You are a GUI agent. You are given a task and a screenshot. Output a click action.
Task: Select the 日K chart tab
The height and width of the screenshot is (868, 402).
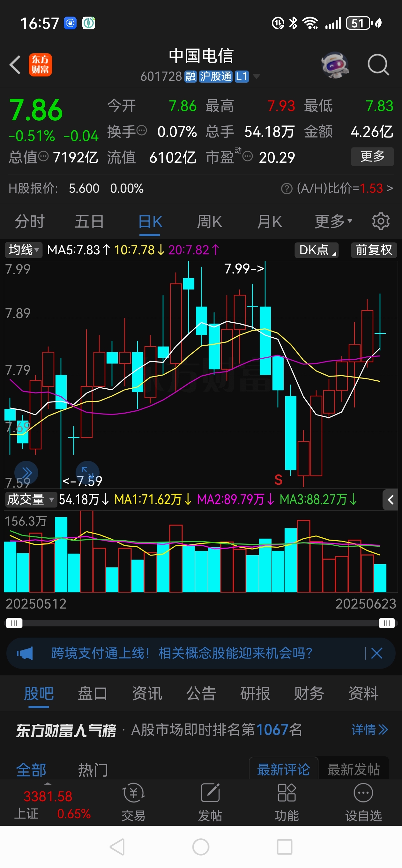coord(150,221)
